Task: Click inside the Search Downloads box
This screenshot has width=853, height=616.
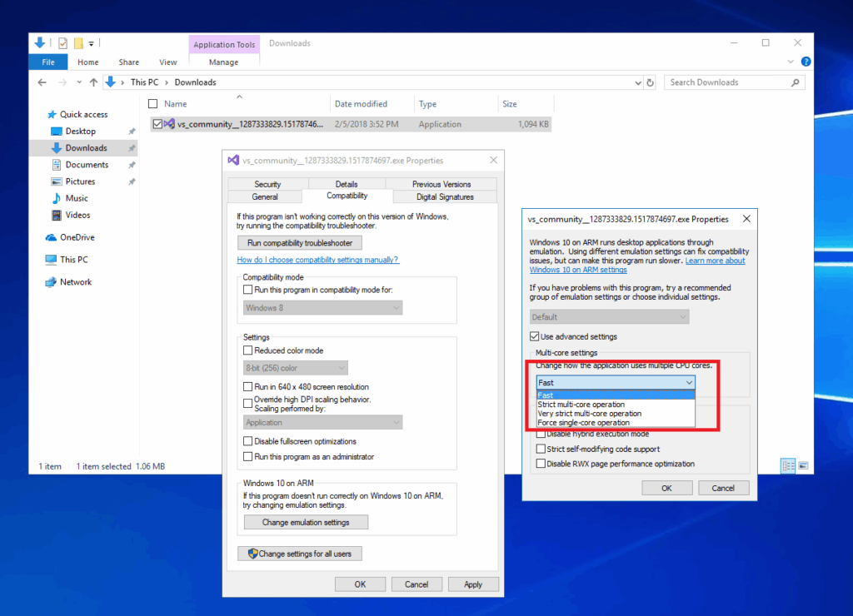Action: (725, 82)
